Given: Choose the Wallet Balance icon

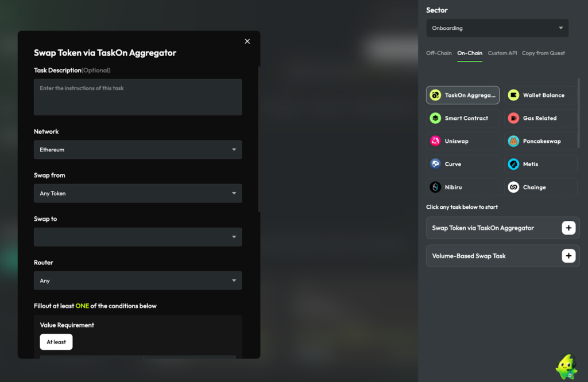Looking at the screenshot, I should pyautogui.click(x=513, y=95).
